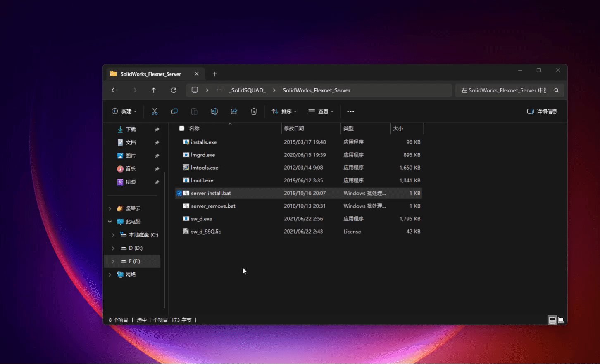Close the SolidWorks_Flexnet_Server tab
The height and width of the screenshot is (364, 600).
pyautogui.click(x=197, y=74)
